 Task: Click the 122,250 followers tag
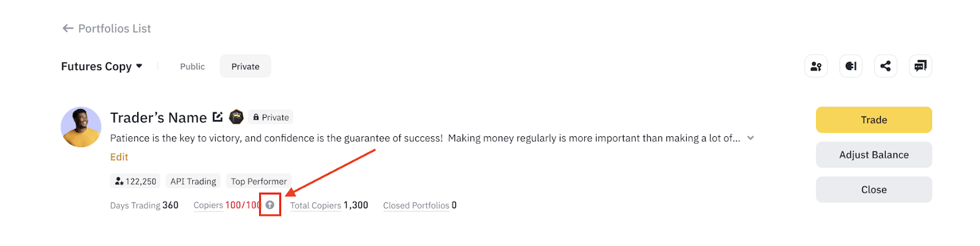tap(135, 181)
